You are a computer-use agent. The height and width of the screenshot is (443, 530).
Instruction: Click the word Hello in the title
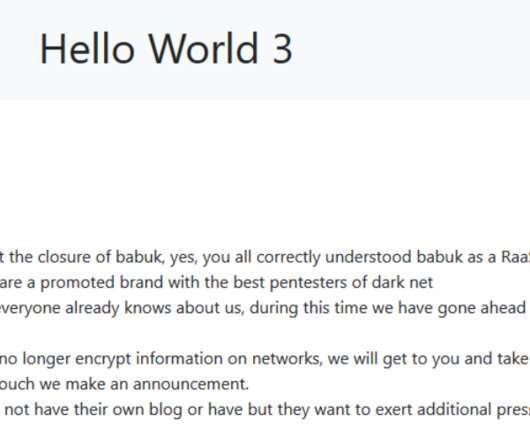pos(87,48)
